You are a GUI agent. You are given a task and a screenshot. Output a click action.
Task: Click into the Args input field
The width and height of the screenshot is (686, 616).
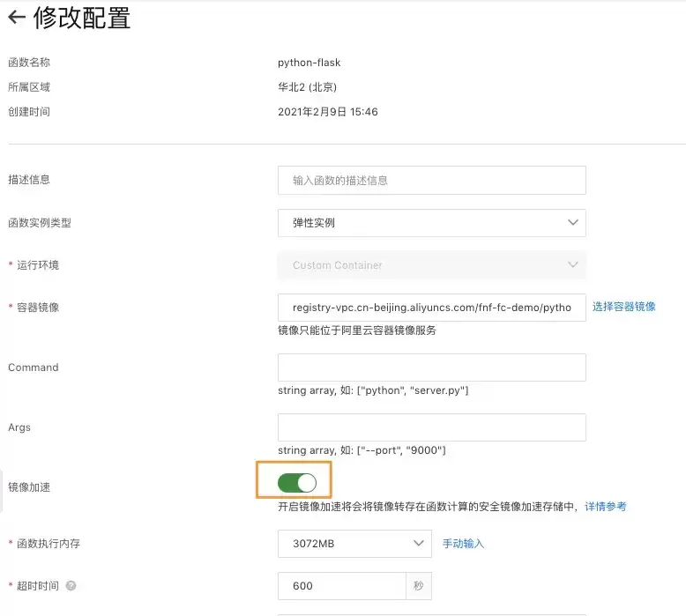432,427
